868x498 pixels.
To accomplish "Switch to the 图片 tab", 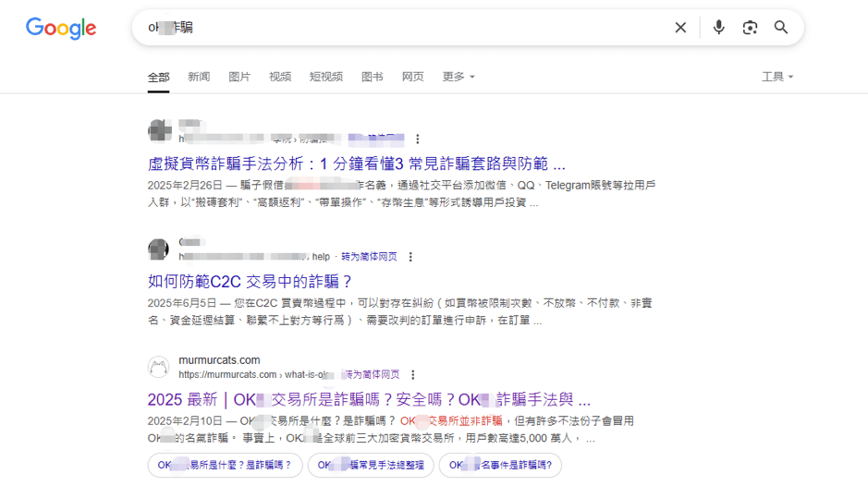I will [x=239, y=77].
